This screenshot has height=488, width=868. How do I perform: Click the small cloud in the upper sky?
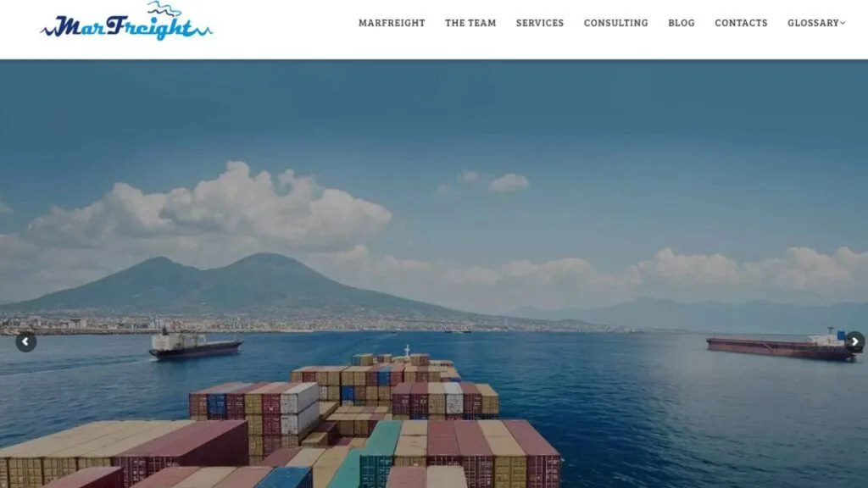(x=509, y=183)
